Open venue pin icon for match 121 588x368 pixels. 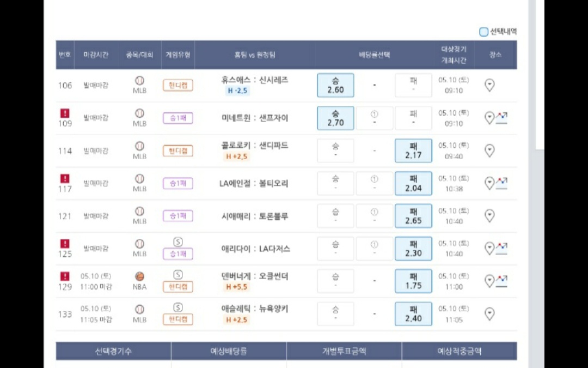pyautogui.click(x=489, y=216)
